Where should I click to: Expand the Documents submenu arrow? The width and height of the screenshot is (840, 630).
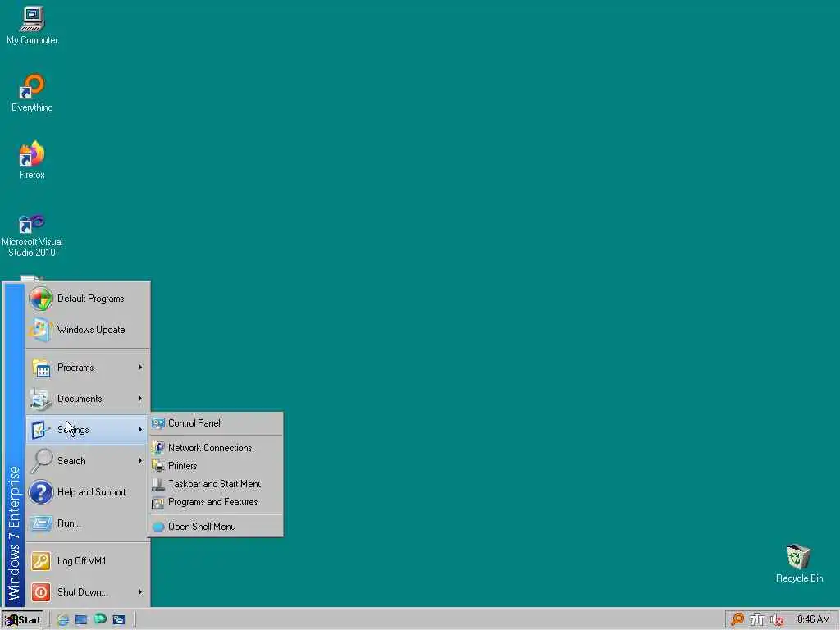(139, 399)
